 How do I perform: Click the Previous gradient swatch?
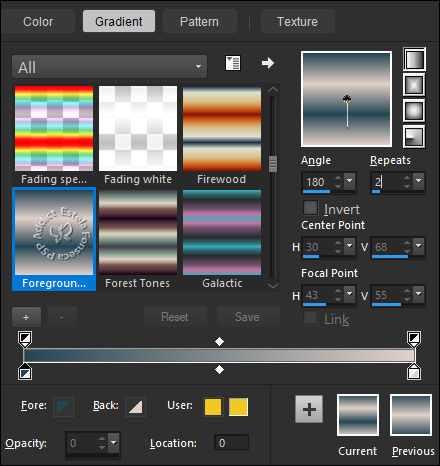click(x=411, y=415)
